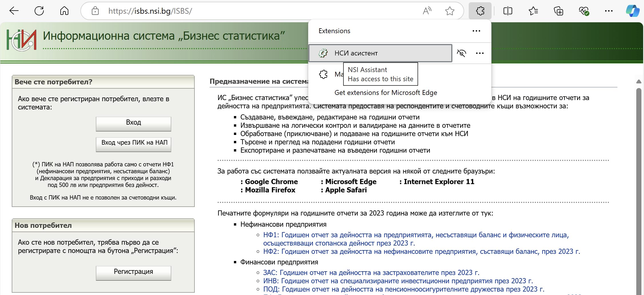Image resolution: width=644 pixels, height=295 pixels.
Task: Click the Manage extensions puzzle icon
Action: point(323,74)
